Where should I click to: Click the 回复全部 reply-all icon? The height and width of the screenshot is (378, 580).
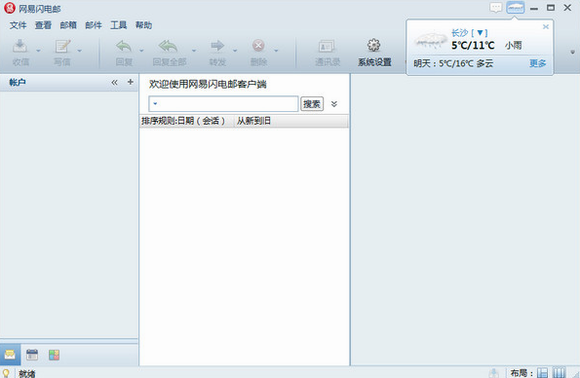[x=168, y=46]
